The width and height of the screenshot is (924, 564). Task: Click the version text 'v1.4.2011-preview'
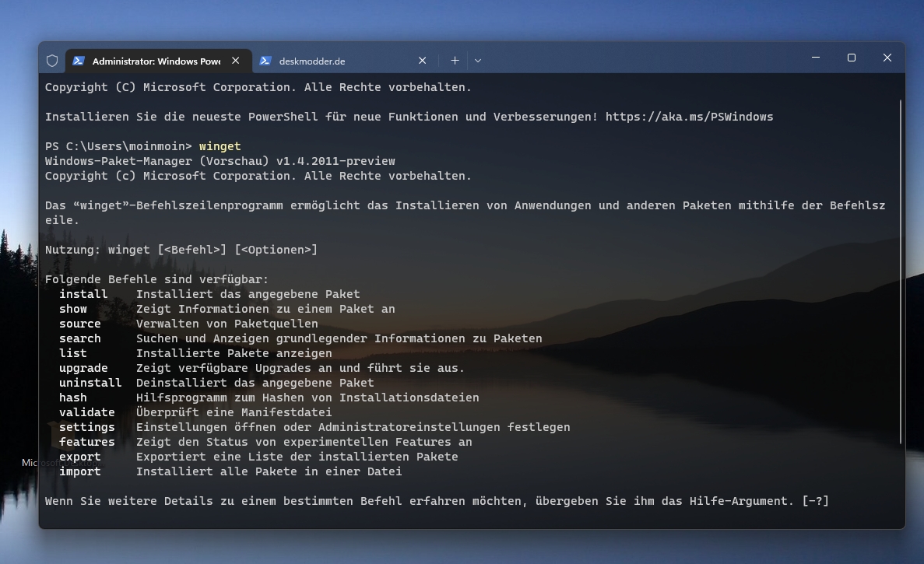coord(336,161)
